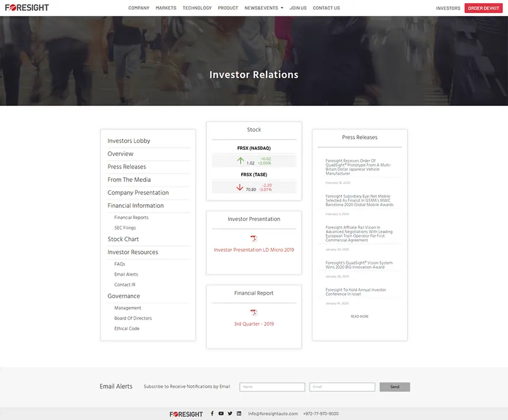Open Financial Reports sub-item
Screen dimensions: 508x420
[x=131, y=217]
